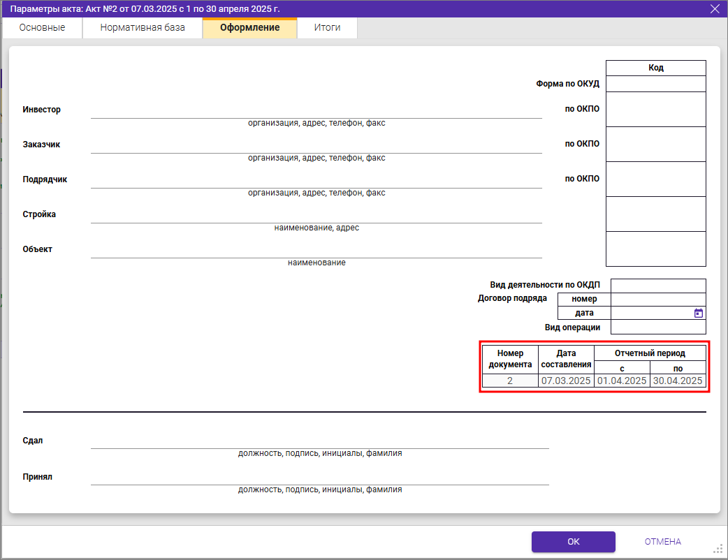The height and width of the screenshot is (560, 728).
Task: Click the Стройка name and address field
Action: click(316, 216)
